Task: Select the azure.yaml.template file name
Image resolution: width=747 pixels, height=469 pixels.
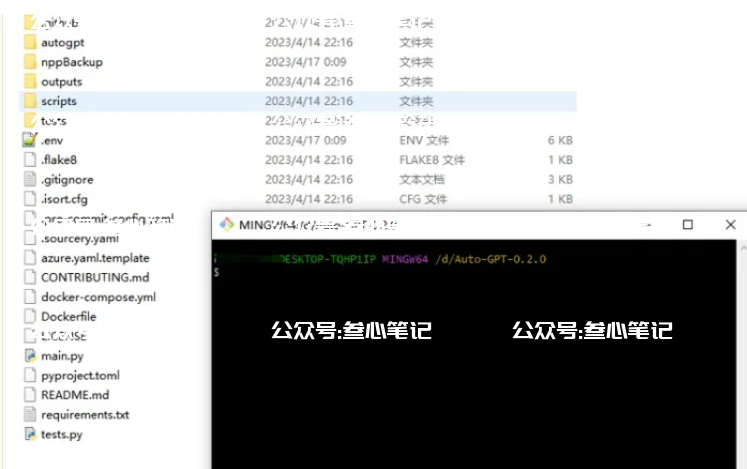Action: (x=95, y=258)
